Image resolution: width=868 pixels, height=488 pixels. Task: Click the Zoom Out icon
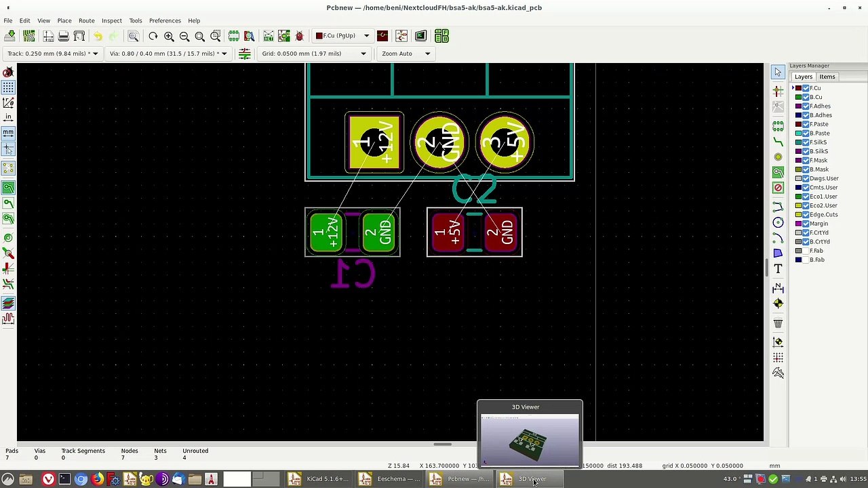(184, 36)
